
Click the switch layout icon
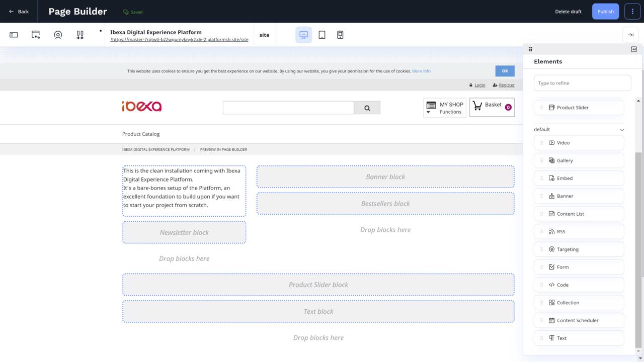[36, 35]
